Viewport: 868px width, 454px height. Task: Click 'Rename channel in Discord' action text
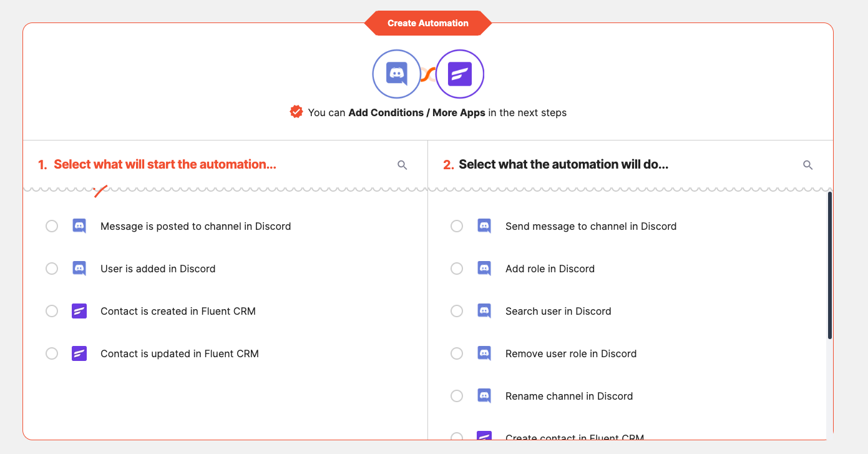tap(569, 396)
